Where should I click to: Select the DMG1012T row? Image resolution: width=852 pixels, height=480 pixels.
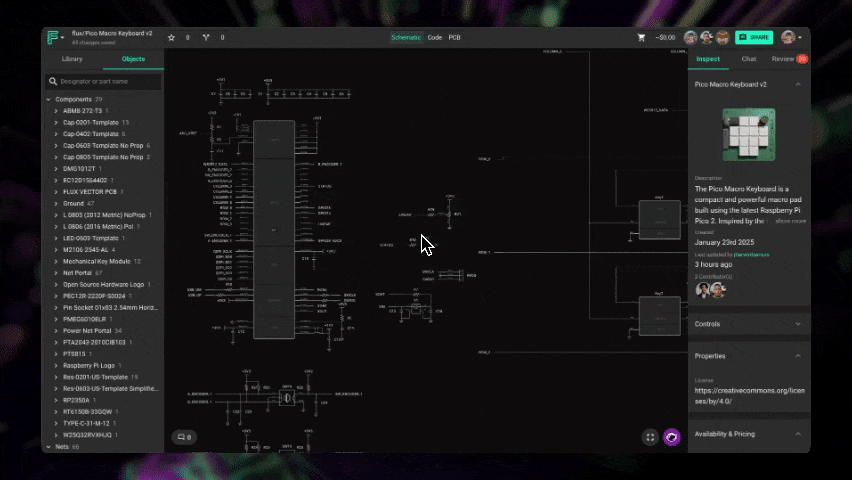[x=103, y=169]
